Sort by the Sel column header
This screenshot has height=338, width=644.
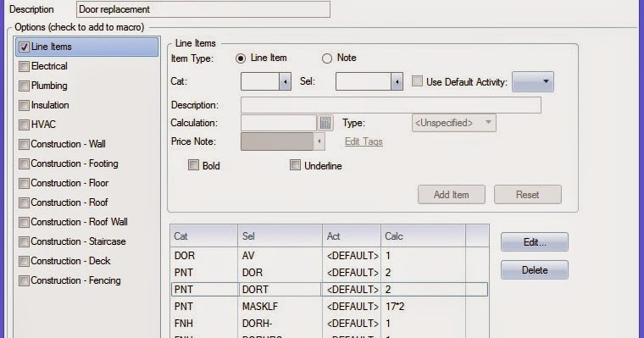[280, 236]
